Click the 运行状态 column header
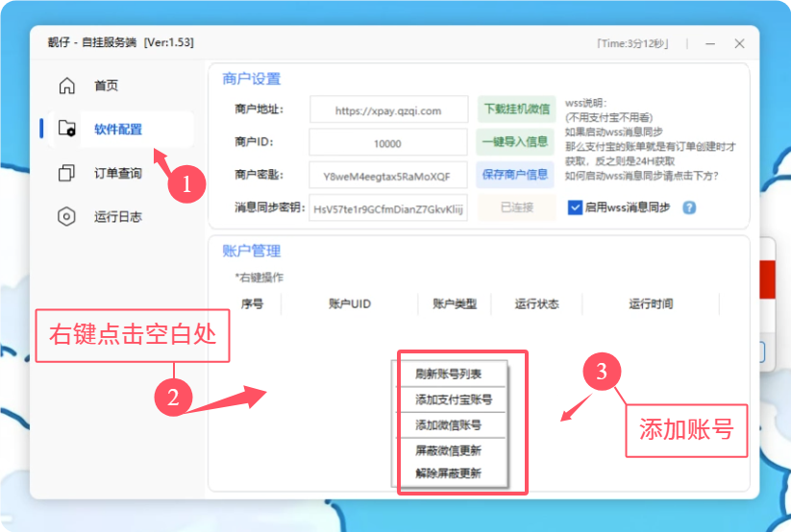 point(536,304)
